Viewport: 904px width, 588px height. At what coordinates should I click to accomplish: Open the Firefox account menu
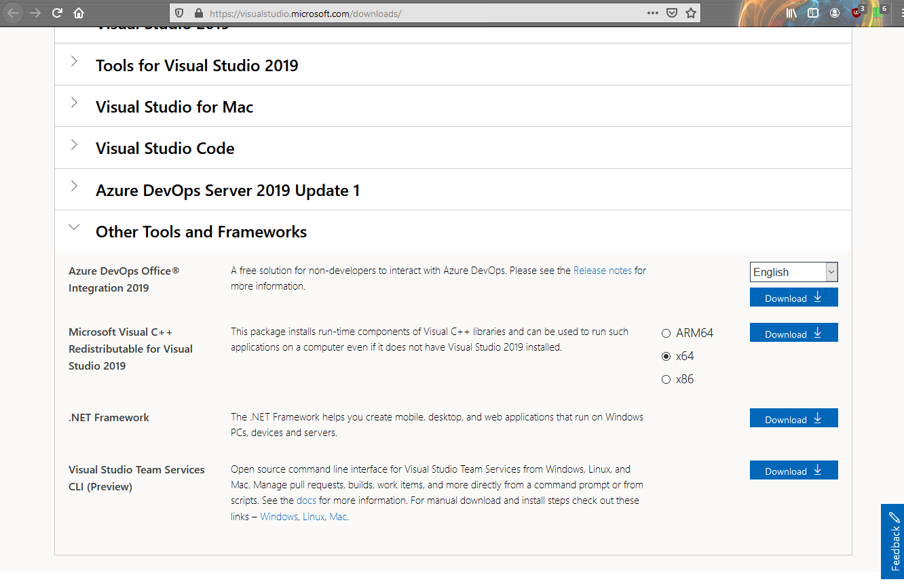click(835, 13)
